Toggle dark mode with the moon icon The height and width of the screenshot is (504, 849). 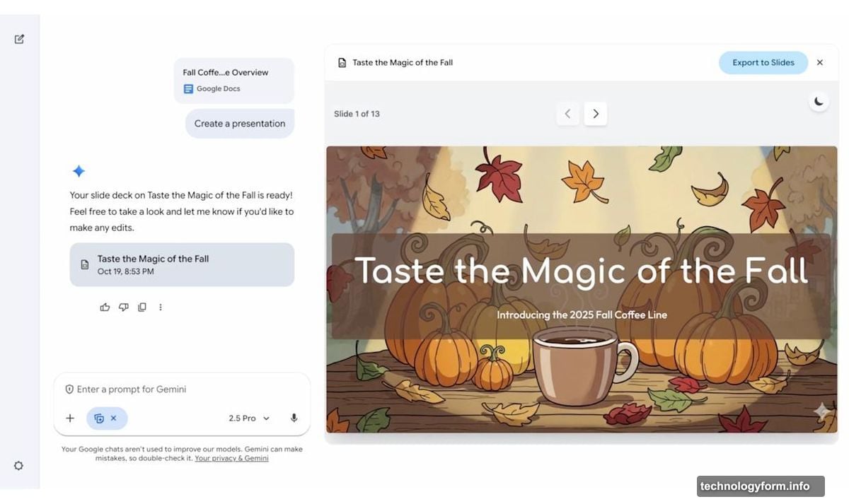point(819,102)
